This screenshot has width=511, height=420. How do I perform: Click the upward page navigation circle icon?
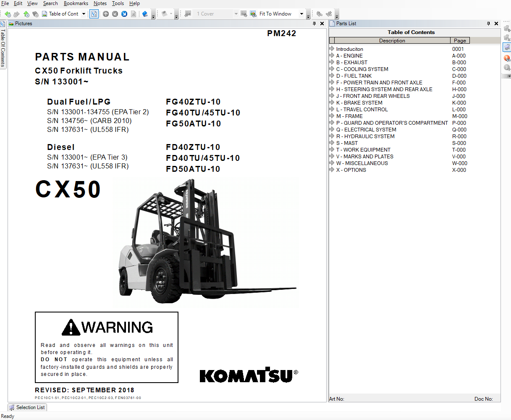105,13
